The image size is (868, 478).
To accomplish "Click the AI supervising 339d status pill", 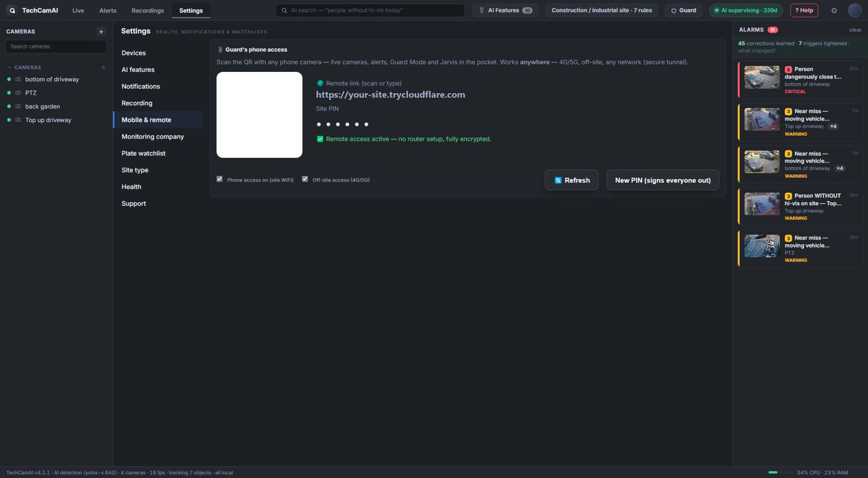I will [x=746, y=11].
